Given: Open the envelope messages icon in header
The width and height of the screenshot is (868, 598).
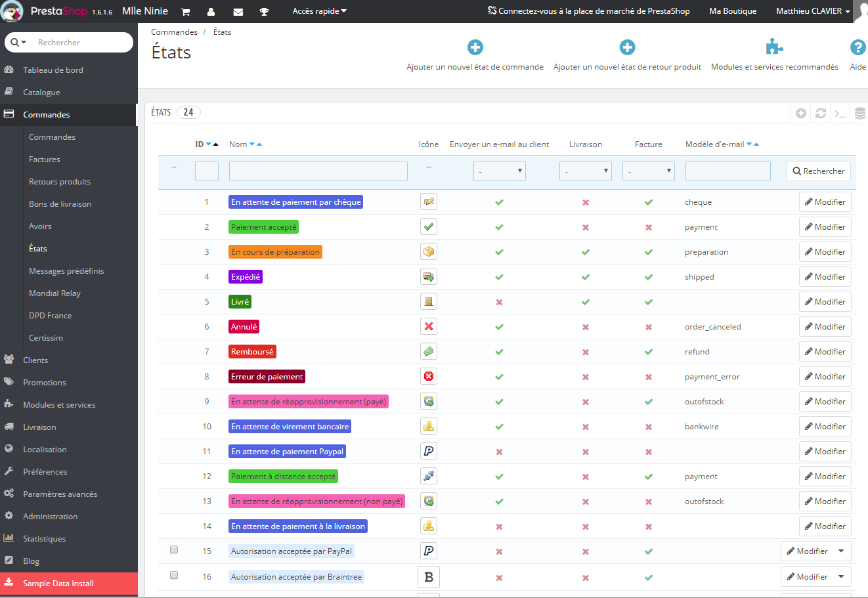Looking at the screenshot, I should [x=238, y=12].
